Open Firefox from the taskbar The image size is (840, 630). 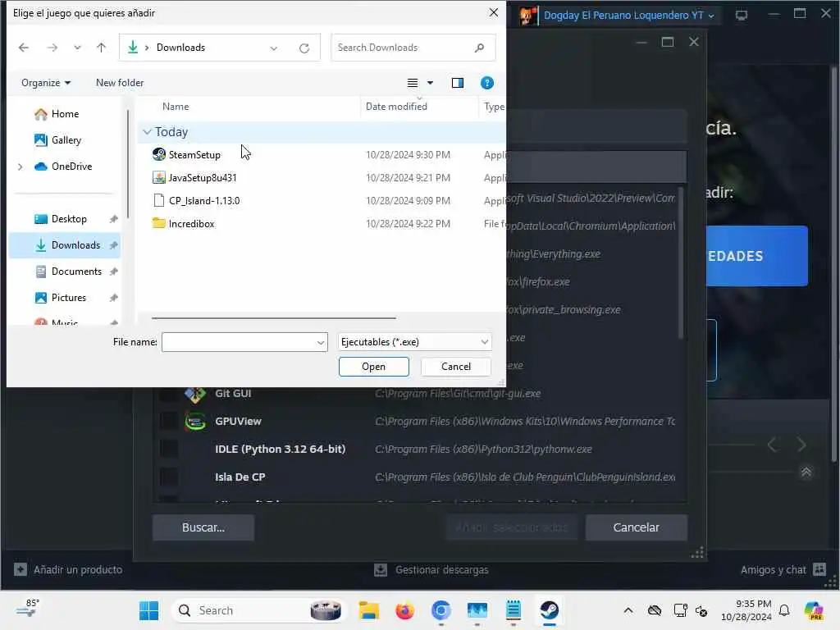[405, 610]
